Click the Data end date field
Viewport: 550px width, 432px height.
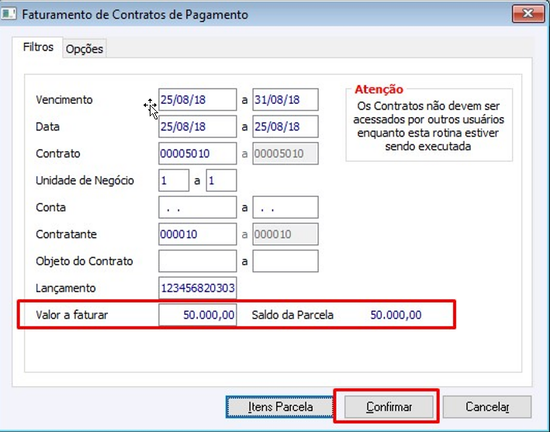(286, 127)
